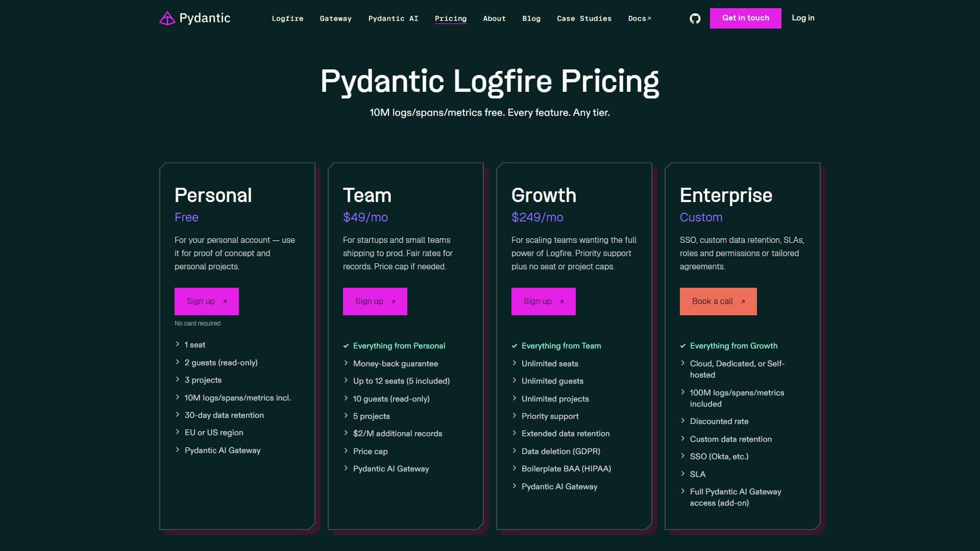
Task: Click the Custom price label under Enterprise
Action: pyautogui.click(x=701, y=217)
